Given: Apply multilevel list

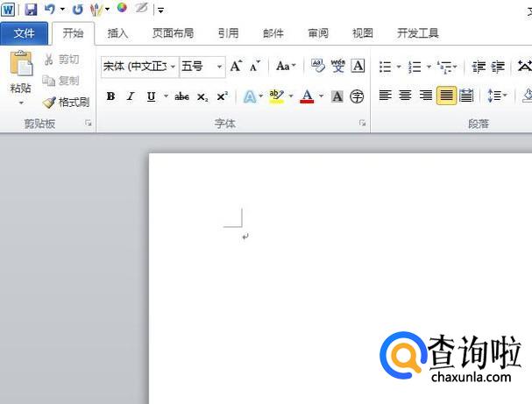Looking at the screenshot, I should (444, 67).
